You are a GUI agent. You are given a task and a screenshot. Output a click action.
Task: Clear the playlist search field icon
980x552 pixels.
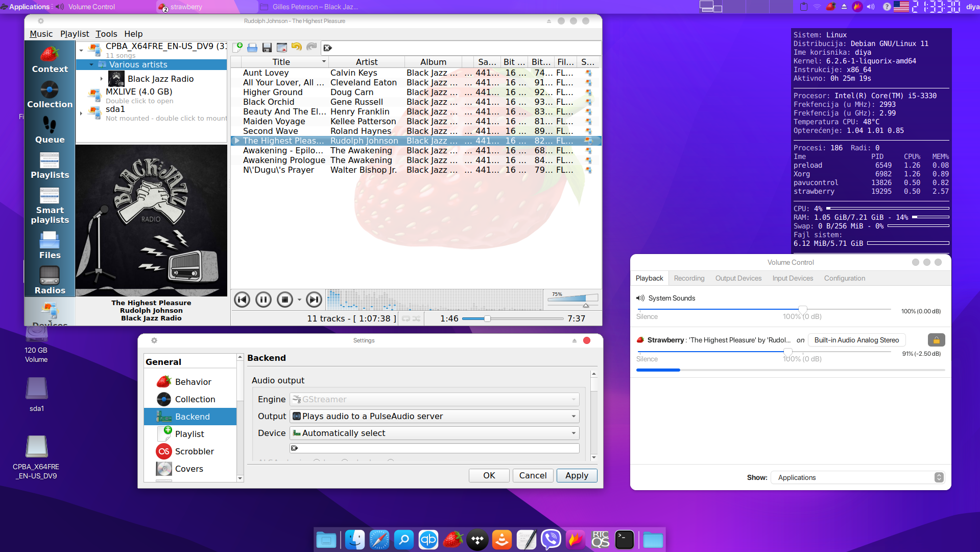(x=327, y=48)
